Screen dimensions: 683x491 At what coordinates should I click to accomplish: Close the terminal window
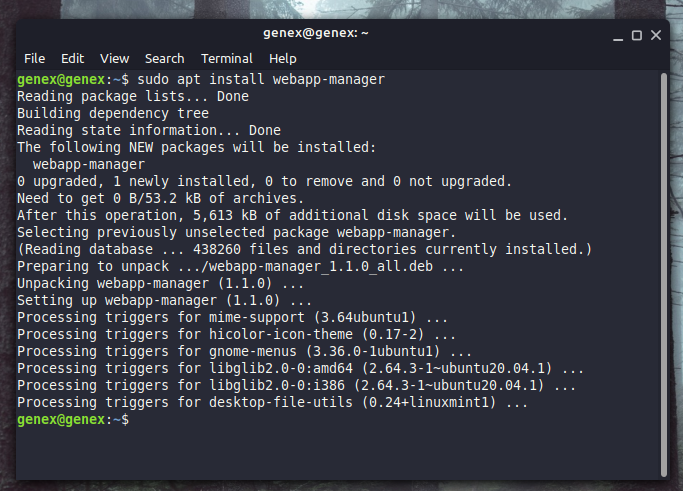656,35
